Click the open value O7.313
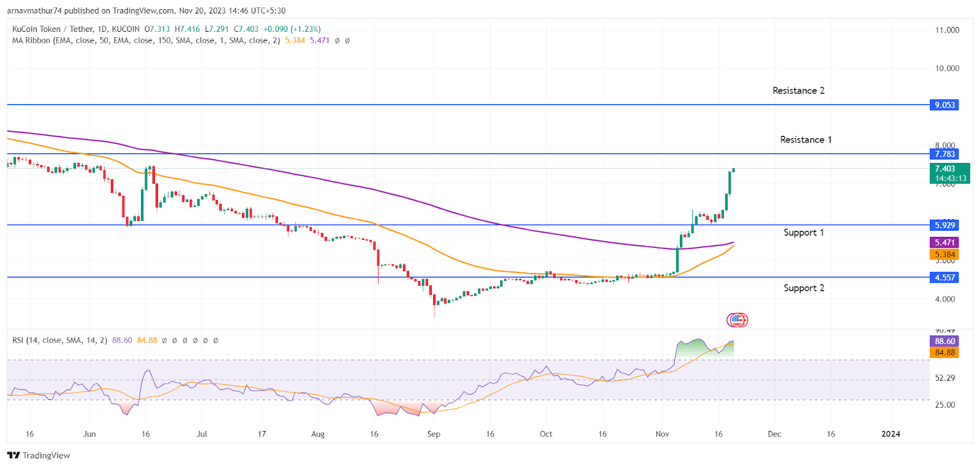This screenshot has height=467, width=980. pos(157,29)
